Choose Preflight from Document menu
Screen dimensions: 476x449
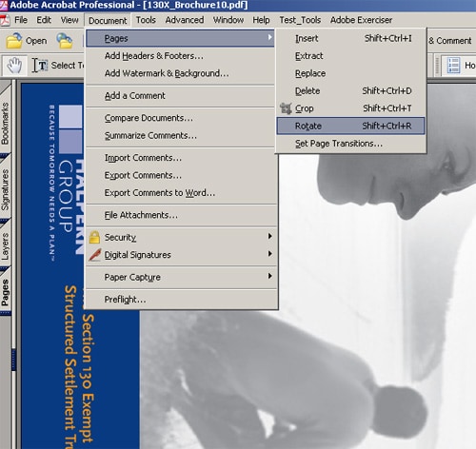pyautogui.click(x=181, y=300)
